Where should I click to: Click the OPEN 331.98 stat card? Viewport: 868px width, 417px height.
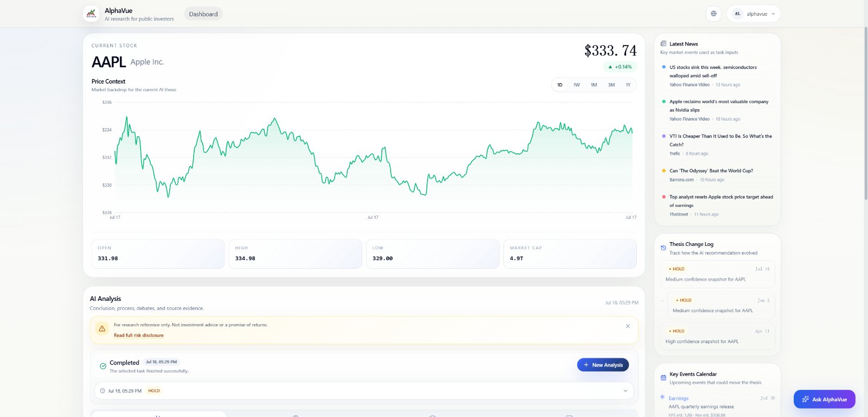pyautogui.click(x=158, y=254)
